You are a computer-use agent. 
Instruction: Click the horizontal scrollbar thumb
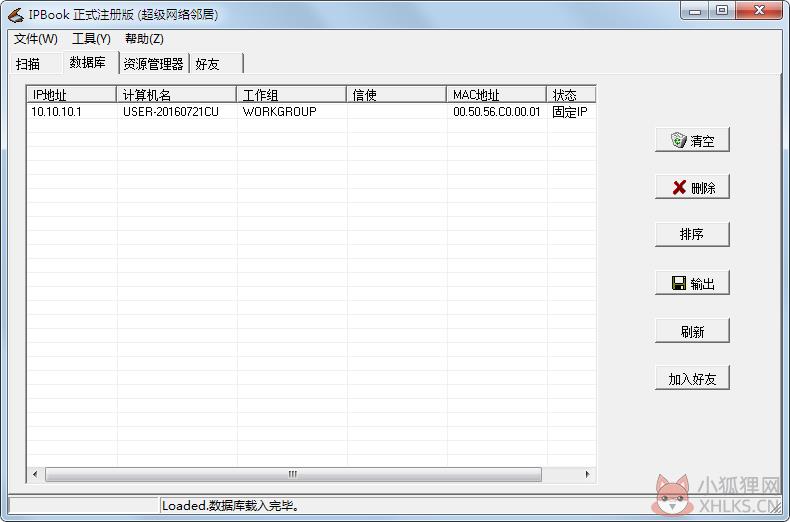pyautogui.click(x=293, y=474)
